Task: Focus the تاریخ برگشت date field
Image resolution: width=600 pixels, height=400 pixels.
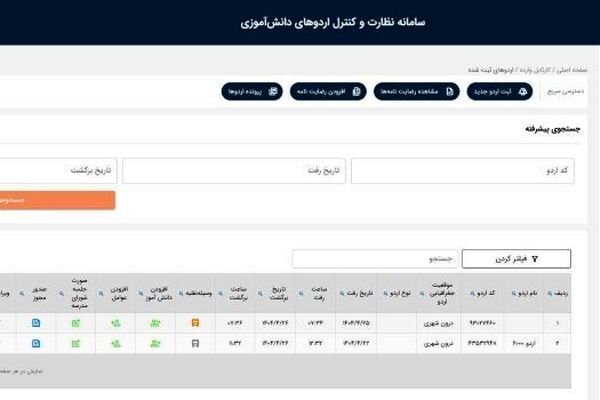Action: click(x=58, y=171)
